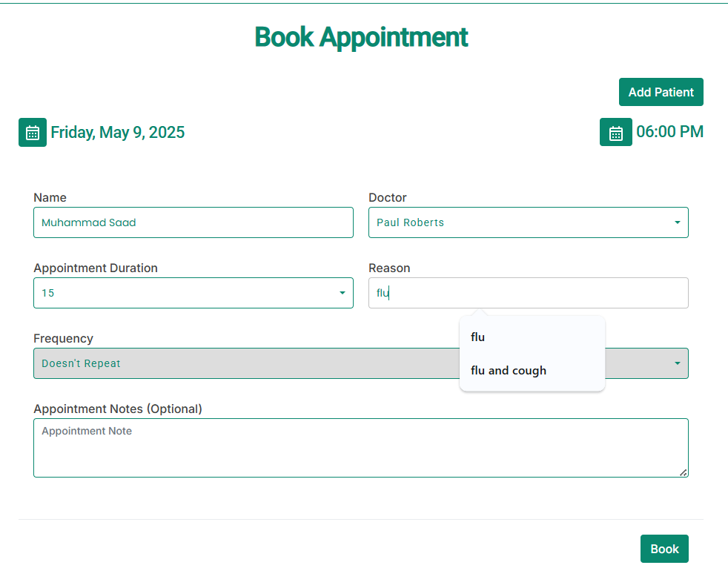Open the date picker calendar icon

[x=33, y=133]
